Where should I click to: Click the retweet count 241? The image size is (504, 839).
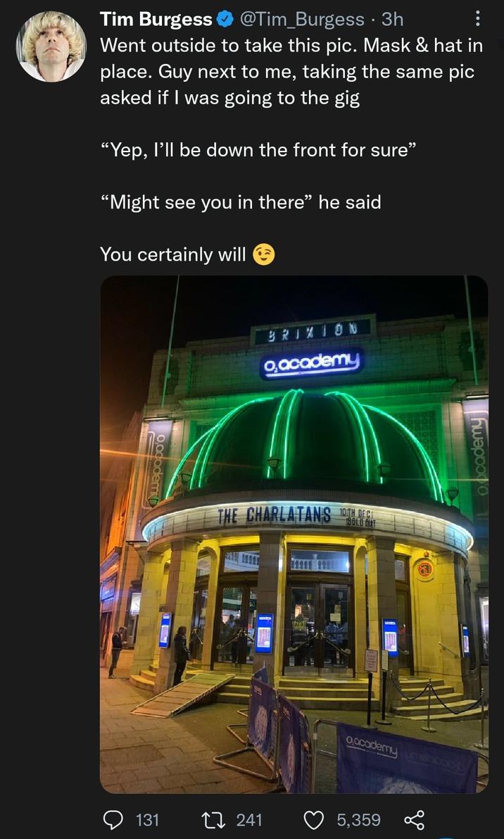tap(249, 819)
